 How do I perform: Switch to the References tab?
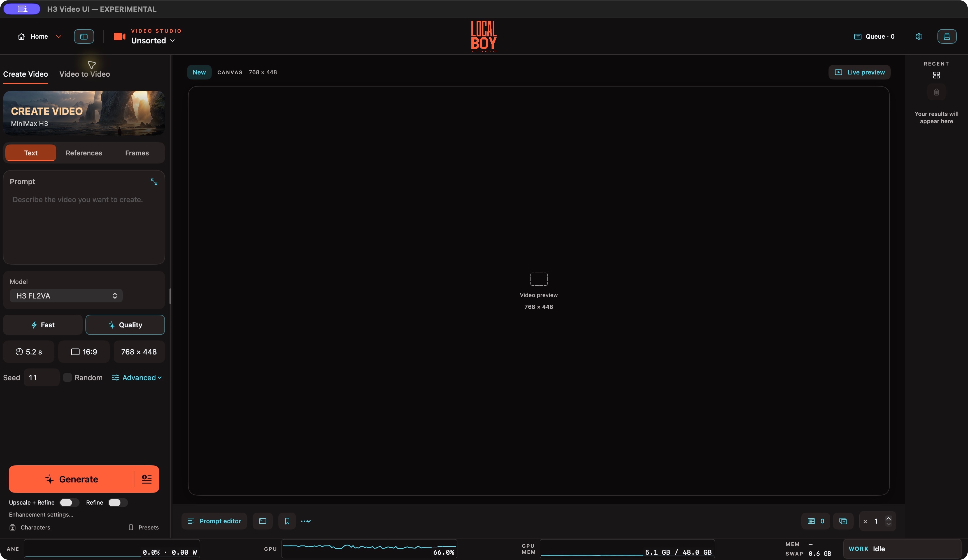pyautogui.click(x=84, y=153)
